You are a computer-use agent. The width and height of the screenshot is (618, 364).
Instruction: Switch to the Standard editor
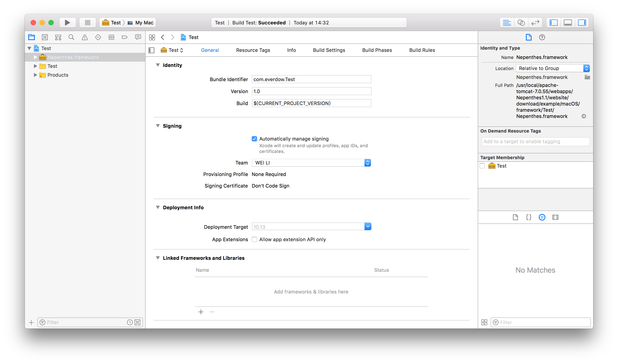point(507,23)
